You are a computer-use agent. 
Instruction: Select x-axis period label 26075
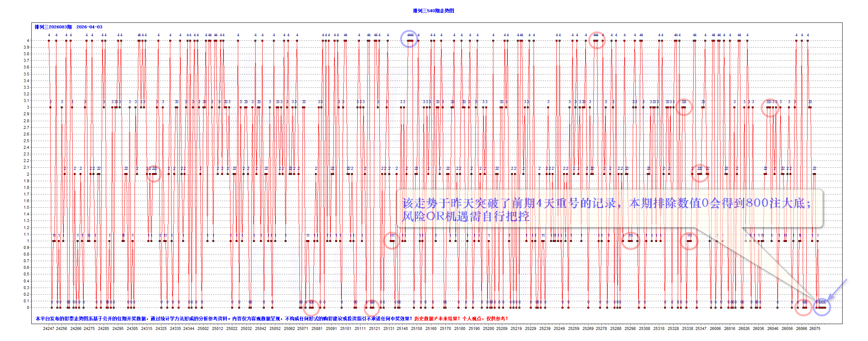(815, 328)
